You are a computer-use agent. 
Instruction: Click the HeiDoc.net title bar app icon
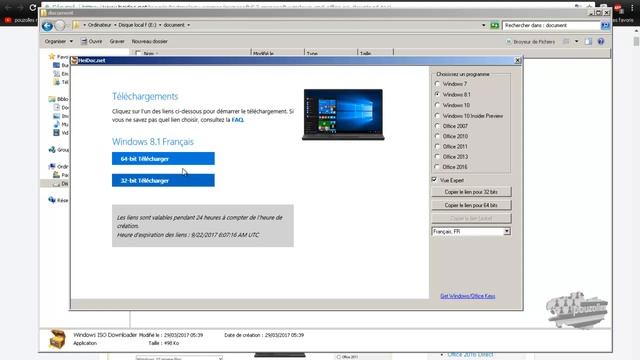click(74, 60)
